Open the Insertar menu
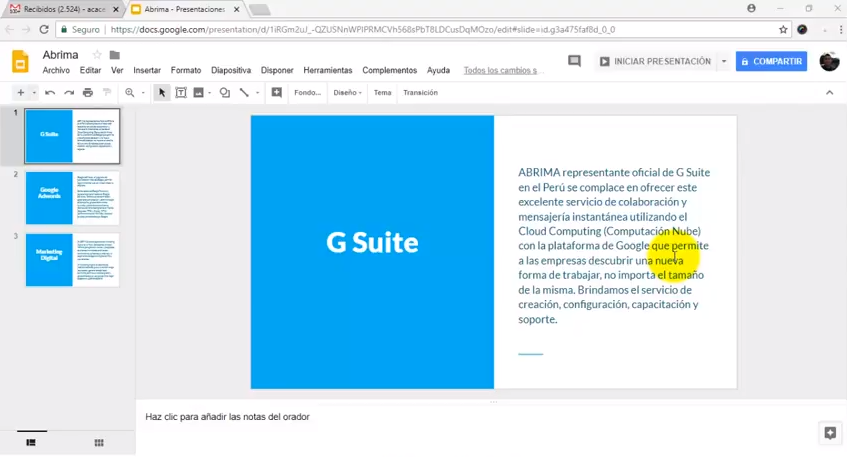Image resolution: width=847 pixels, height=457 pixels. coord(147,70)
